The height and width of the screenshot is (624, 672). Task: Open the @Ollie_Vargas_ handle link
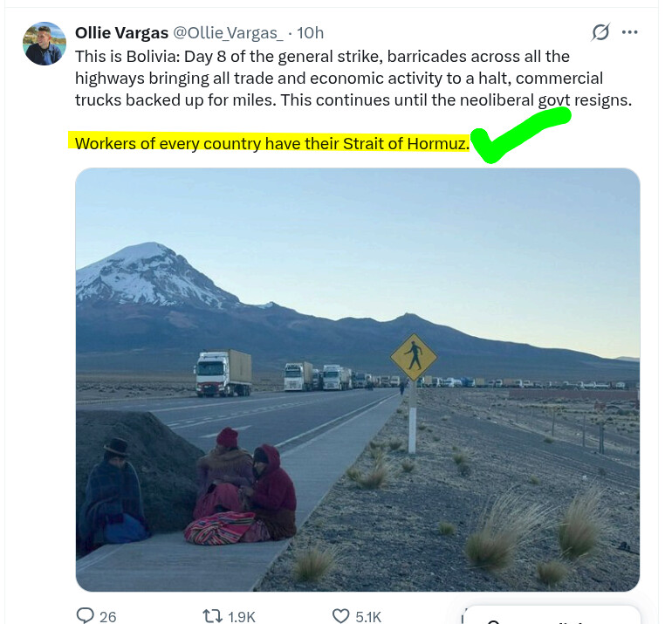point(228,33)
